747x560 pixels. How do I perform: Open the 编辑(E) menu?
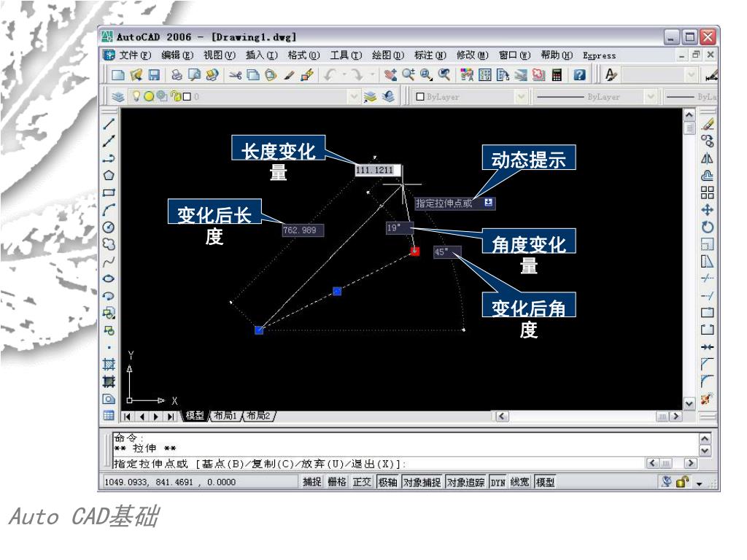(177, 55)
